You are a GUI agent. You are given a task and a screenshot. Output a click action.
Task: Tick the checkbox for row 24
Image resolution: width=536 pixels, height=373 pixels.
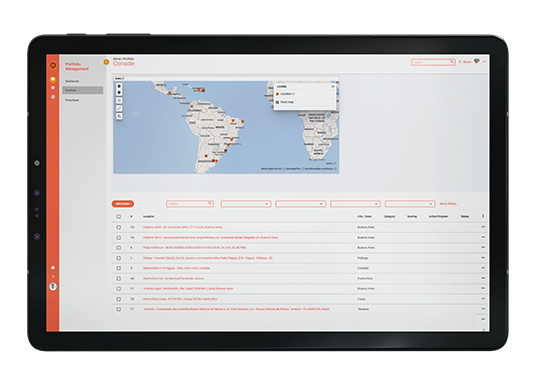119,279
